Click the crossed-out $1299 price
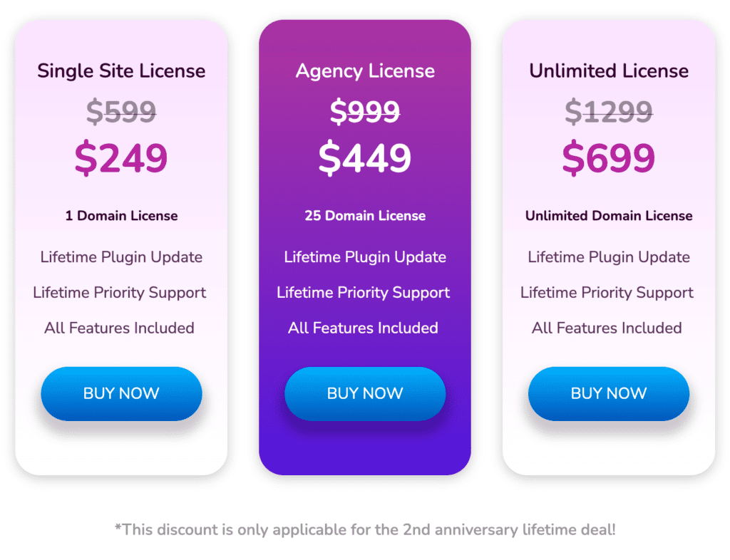This screenshot has width=730, height=560. pos(609,112)
